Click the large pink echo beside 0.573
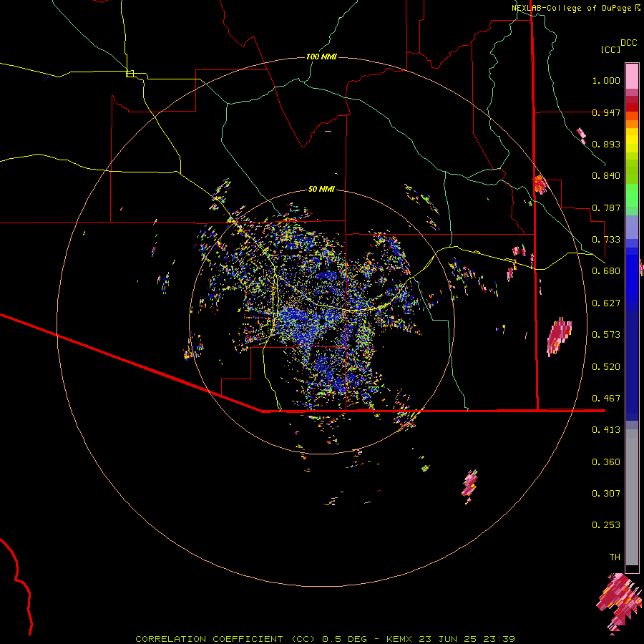Viewport: 644px width, 644px height. point(559,336)
